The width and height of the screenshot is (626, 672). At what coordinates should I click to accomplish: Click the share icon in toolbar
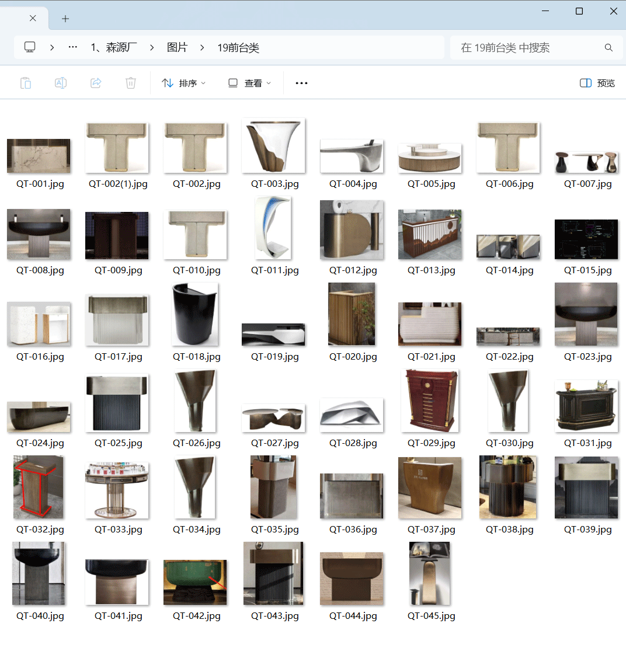click(x=96, y=83)
